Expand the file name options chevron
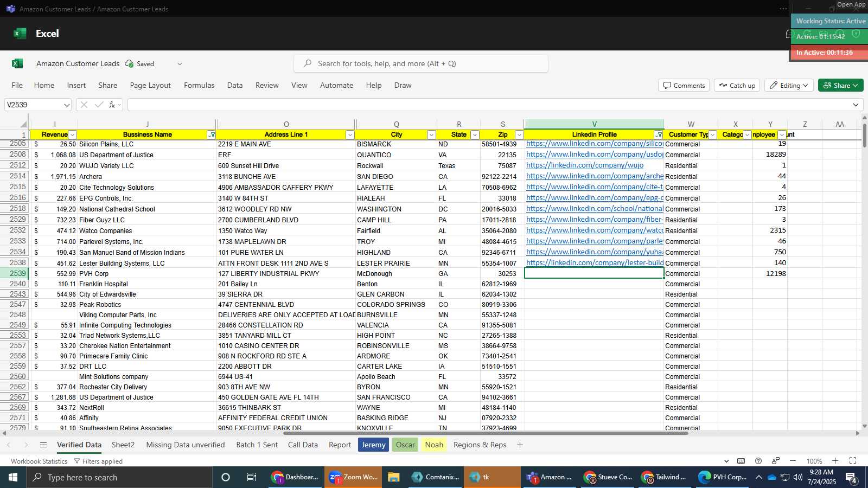 click(x=180, y=64)
